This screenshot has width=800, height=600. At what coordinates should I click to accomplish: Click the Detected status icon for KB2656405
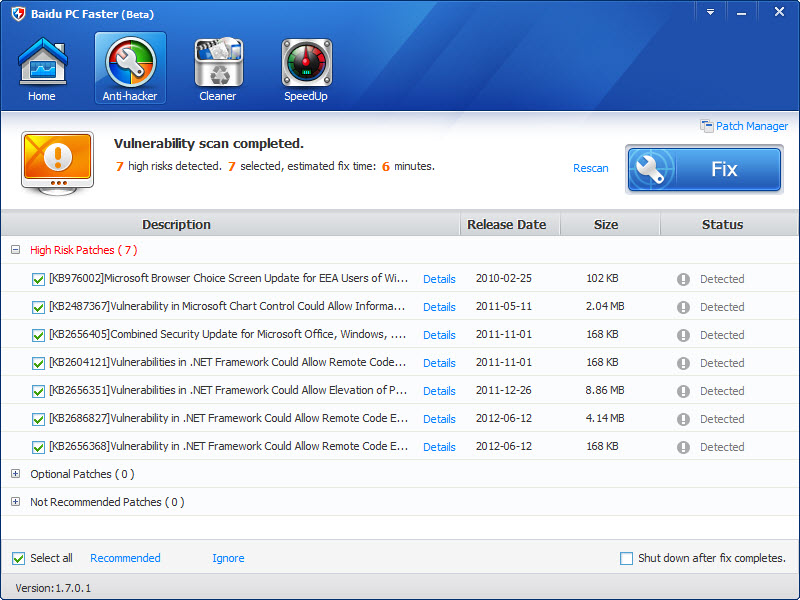(683, 335)
